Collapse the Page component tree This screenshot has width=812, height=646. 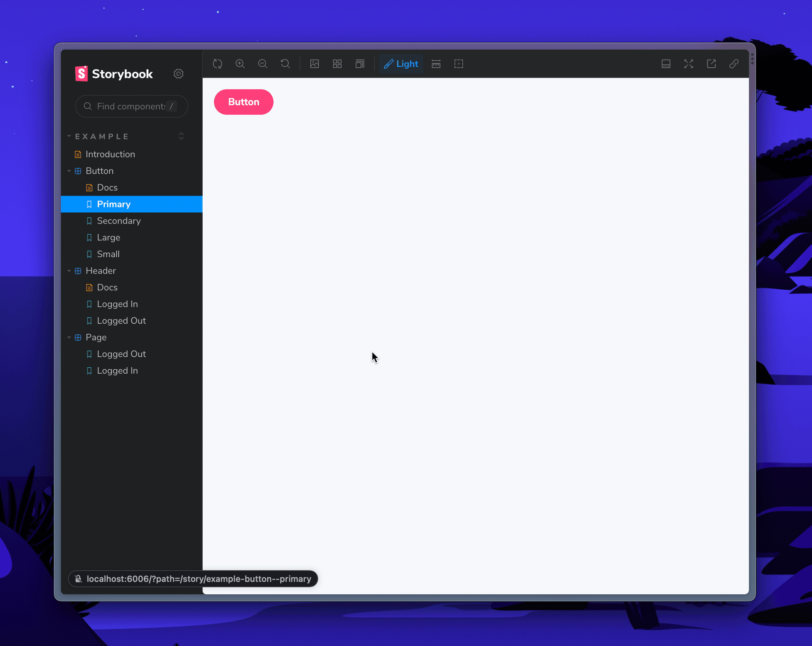pos(71,337)
